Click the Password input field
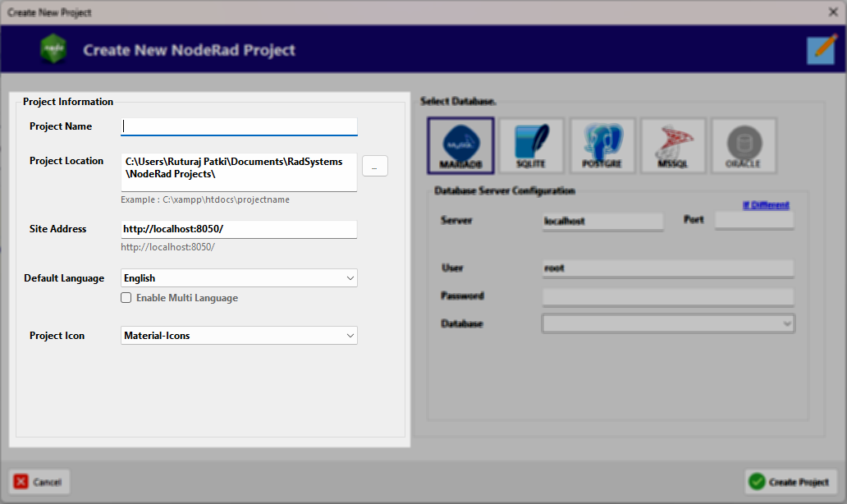847x504 pixels. point(668,297)
